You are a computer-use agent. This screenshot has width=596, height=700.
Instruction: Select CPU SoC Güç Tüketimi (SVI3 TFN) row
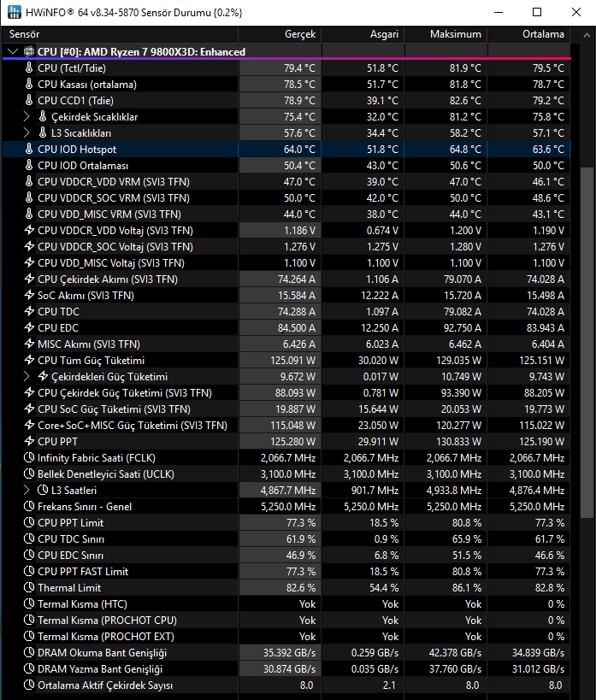coord(286,409)
